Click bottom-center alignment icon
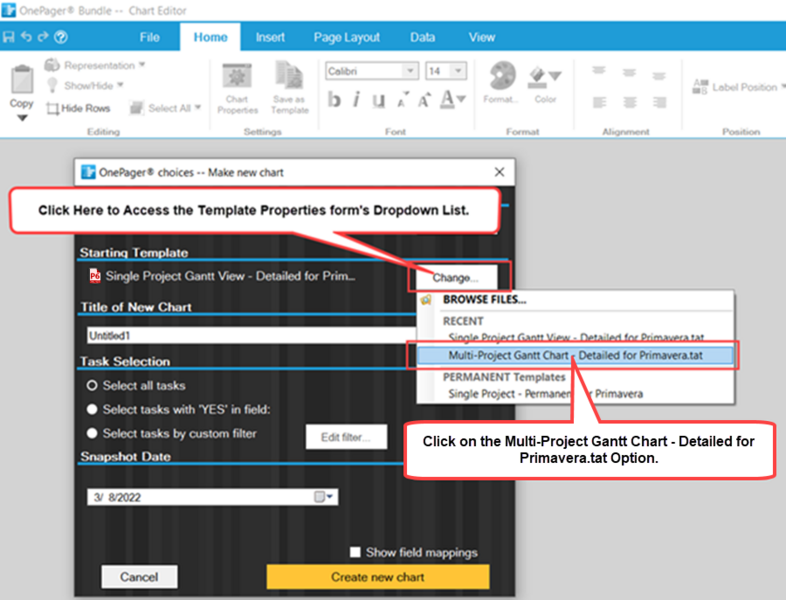The height and width of the screenshot is (600, 786). [x=630, y=102]
